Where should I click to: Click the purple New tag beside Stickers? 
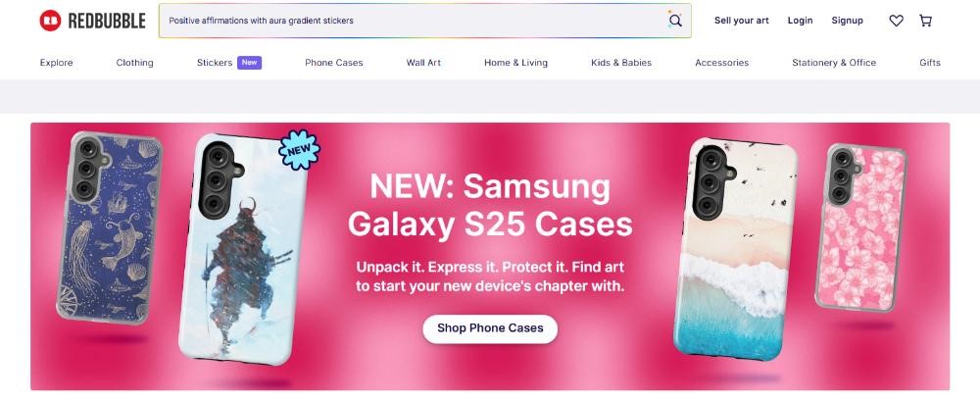click(249, 63)
